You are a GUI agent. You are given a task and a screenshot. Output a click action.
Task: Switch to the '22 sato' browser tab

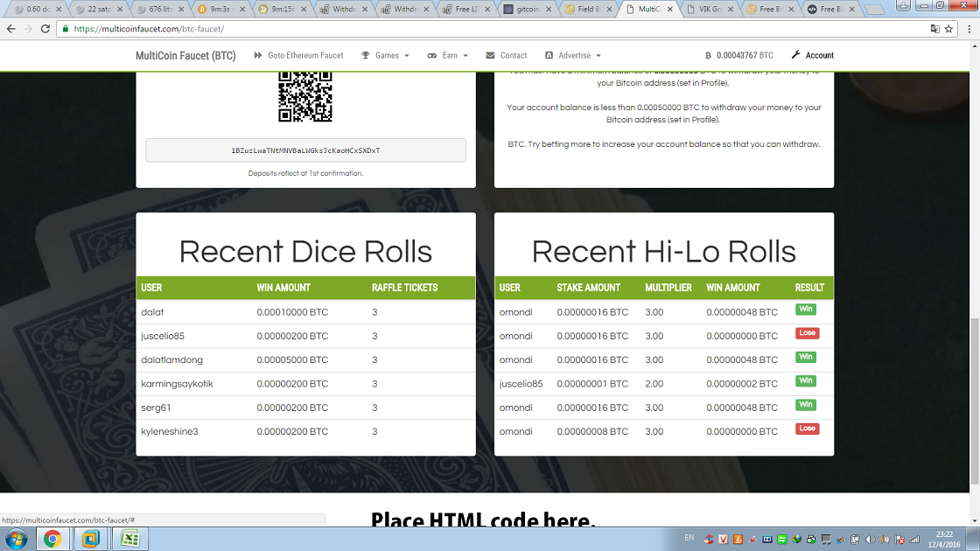click(x=100, y=9)
